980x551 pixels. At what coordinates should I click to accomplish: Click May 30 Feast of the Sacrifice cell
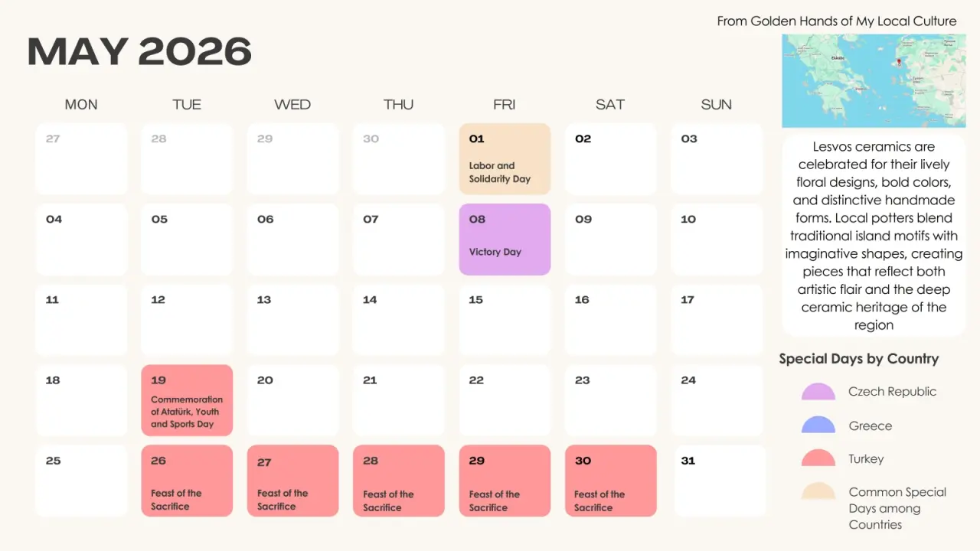[x=611, y=481]
